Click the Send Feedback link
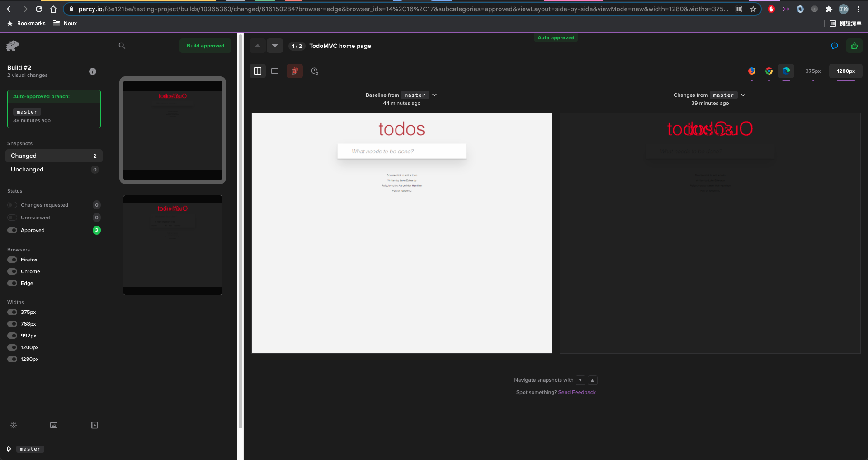Screen dimensions: 868x460 pyautogui.click(x=577, y=392)
